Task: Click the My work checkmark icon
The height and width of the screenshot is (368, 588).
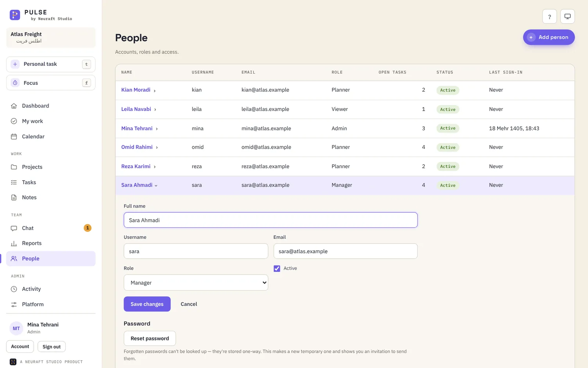Action: tap(14, 121)
